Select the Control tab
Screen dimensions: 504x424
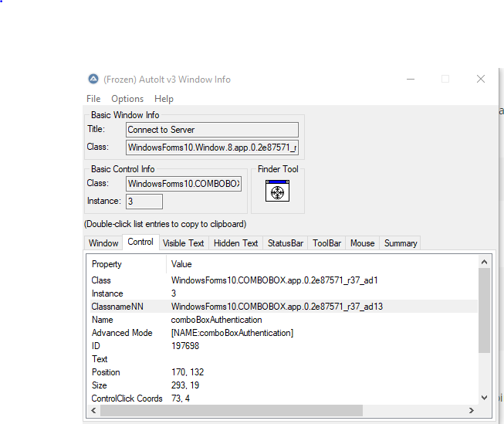140,242
